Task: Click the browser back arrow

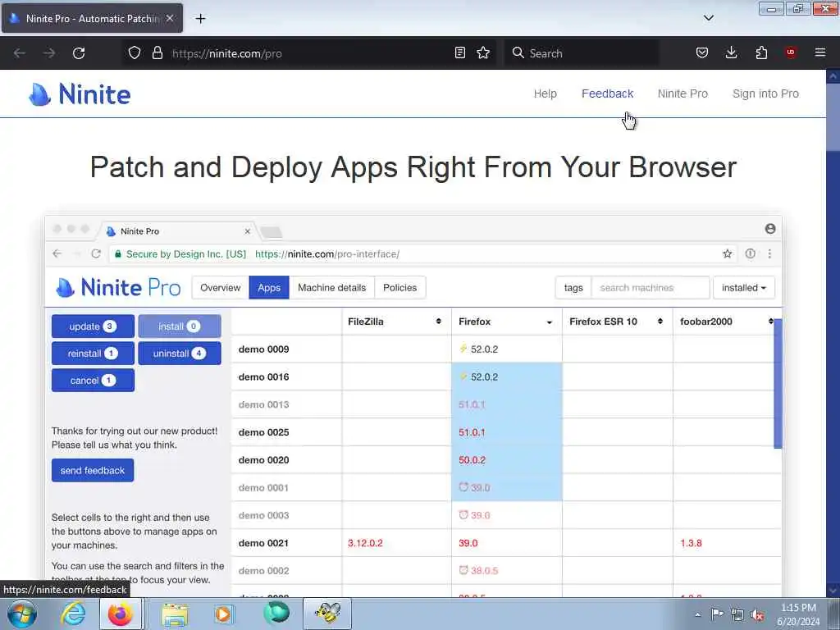Action: pos(20,53)
